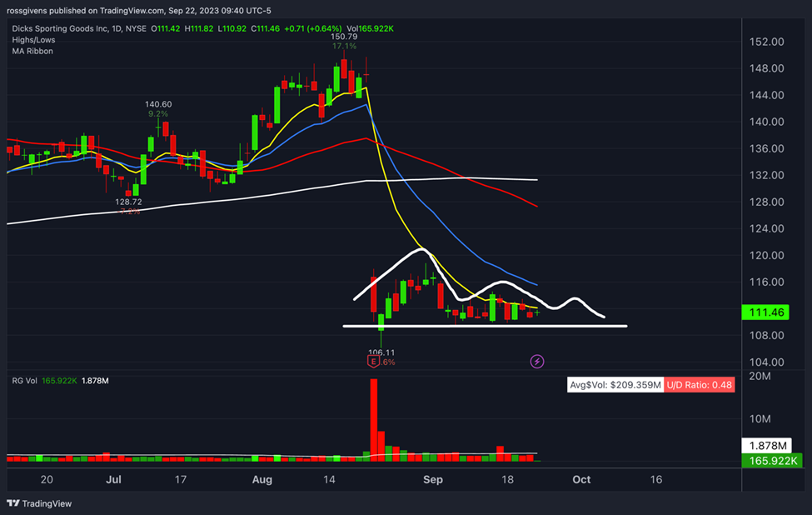
Task: Click the Vol165.922K value in the header
Action: (x=371, y=28)
